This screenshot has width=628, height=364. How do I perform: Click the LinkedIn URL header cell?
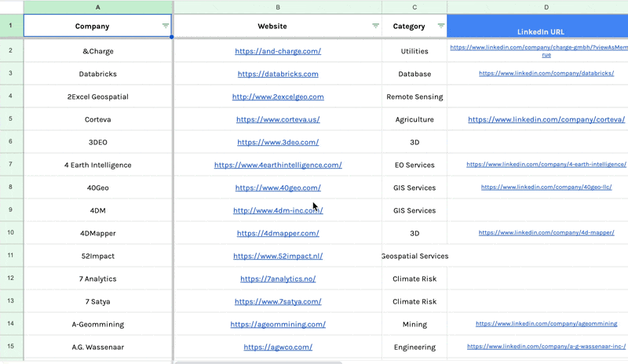538,26
